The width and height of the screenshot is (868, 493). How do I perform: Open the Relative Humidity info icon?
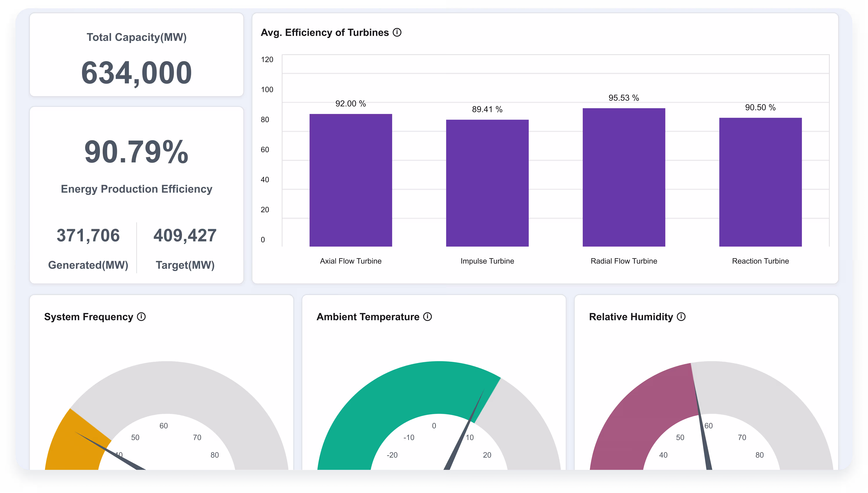click(681, 317)
